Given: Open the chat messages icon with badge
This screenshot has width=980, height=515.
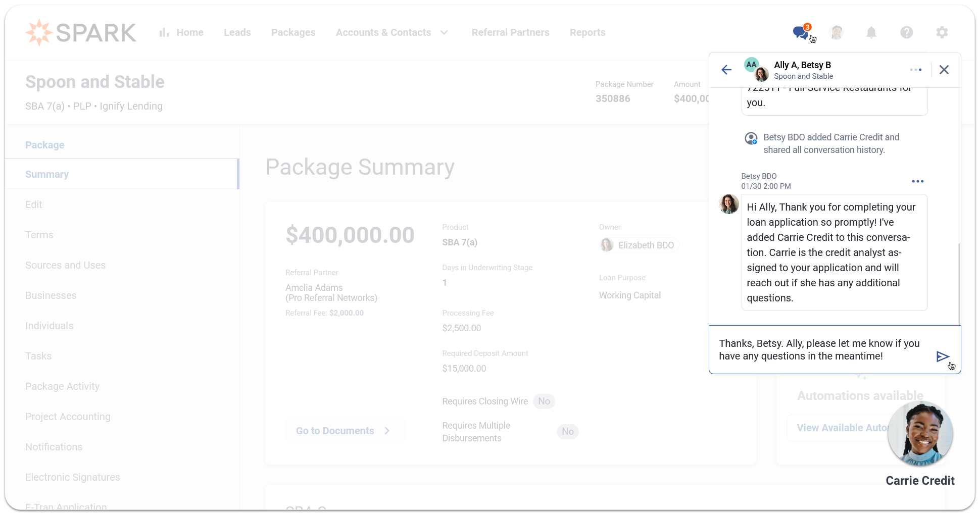Looking at the screenshot, I should tap(802, 32).
